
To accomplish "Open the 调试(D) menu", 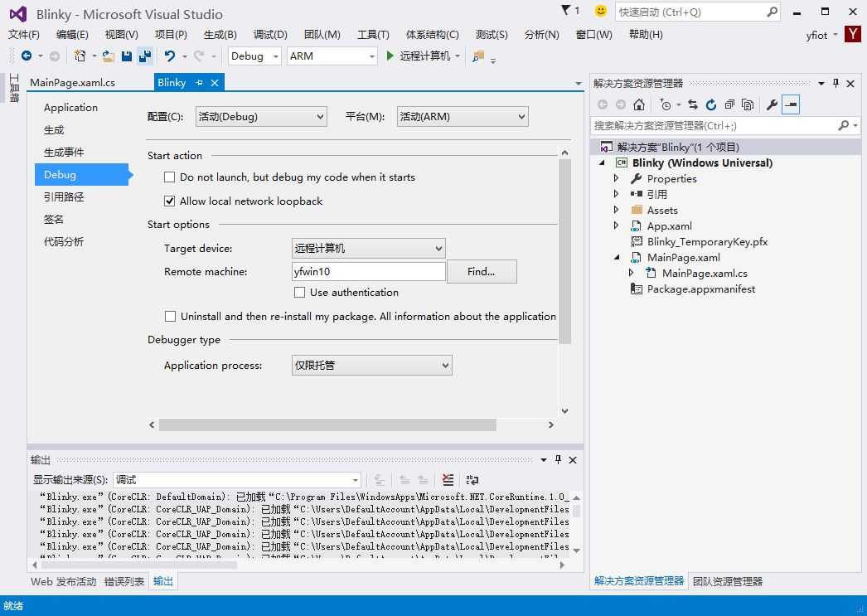I will coord(270,35).
